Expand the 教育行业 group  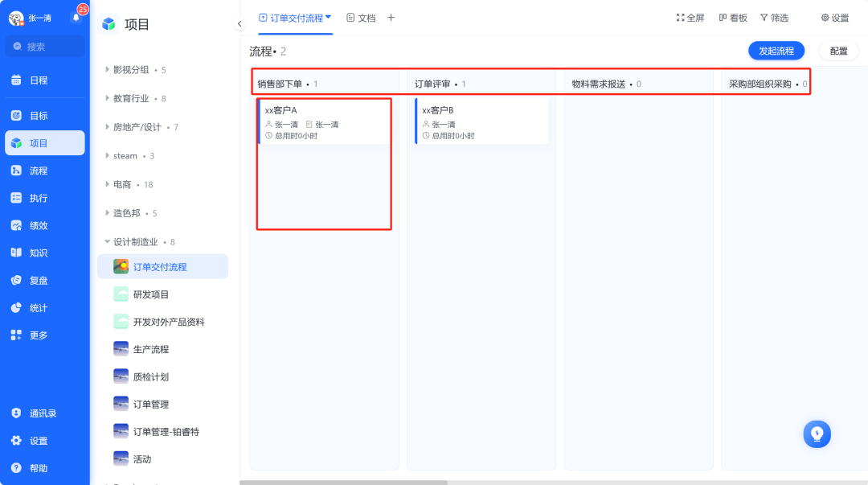click(107, 98)
